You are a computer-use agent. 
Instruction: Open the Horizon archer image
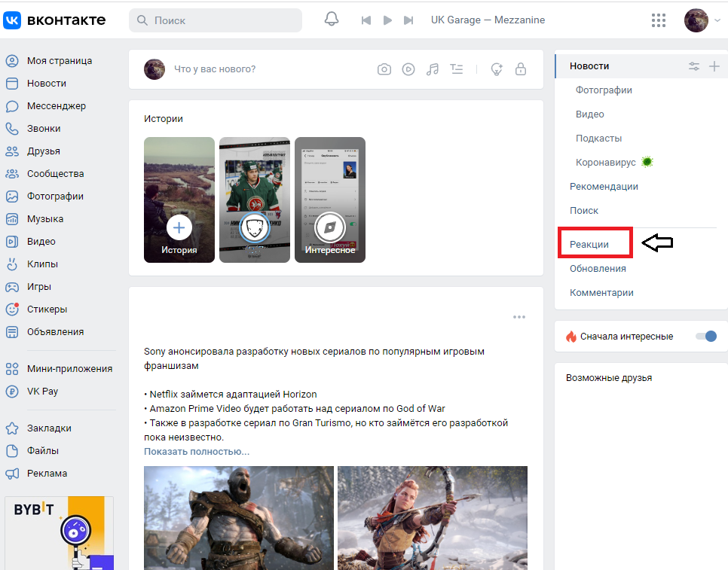[x=433, y=518]
